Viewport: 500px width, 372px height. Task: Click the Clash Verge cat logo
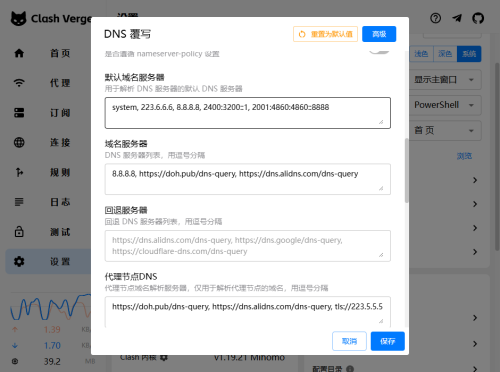pyautogui.click(x=18, y=18)
